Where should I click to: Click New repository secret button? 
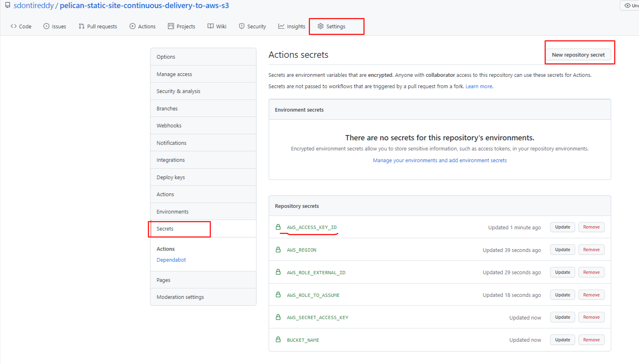point(578,55)
